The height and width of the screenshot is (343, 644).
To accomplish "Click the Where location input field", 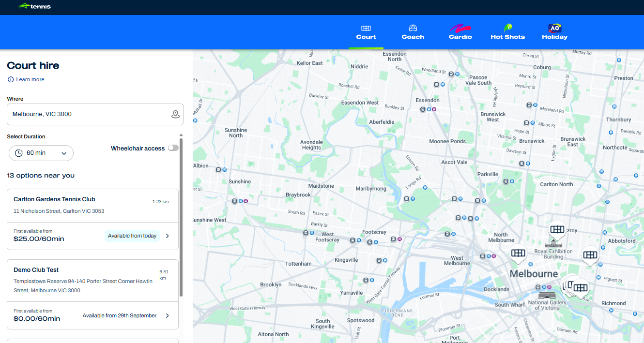I will (x=87, y=114).
